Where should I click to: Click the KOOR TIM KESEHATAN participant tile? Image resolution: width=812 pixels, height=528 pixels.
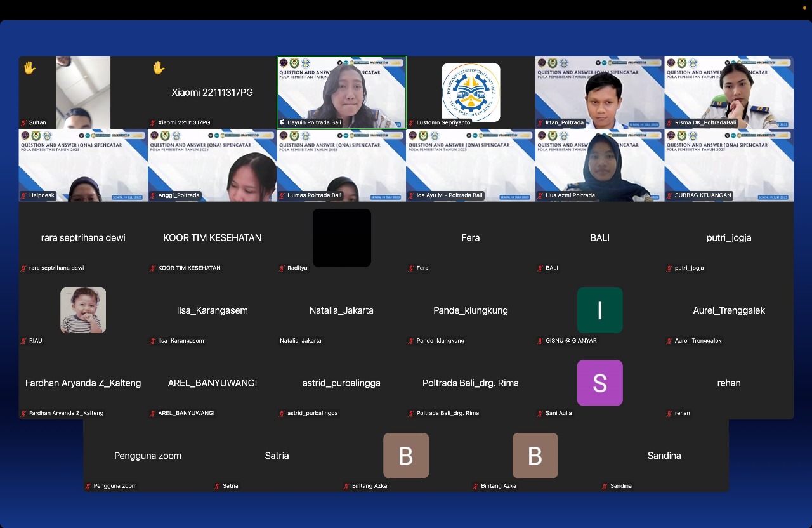tap(213, 238)
